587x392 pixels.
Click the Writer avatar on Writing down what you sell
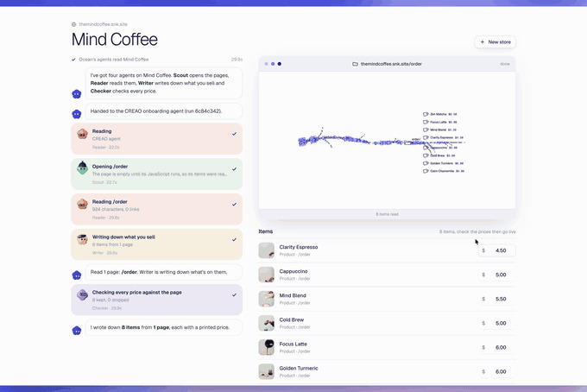[82, 239]
